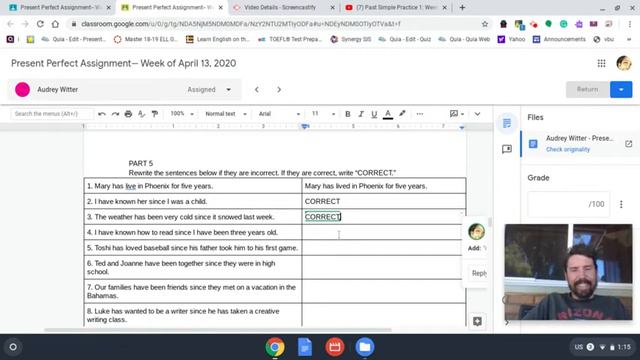Open the more toolbar options ellipsis

tap(420, 114)
